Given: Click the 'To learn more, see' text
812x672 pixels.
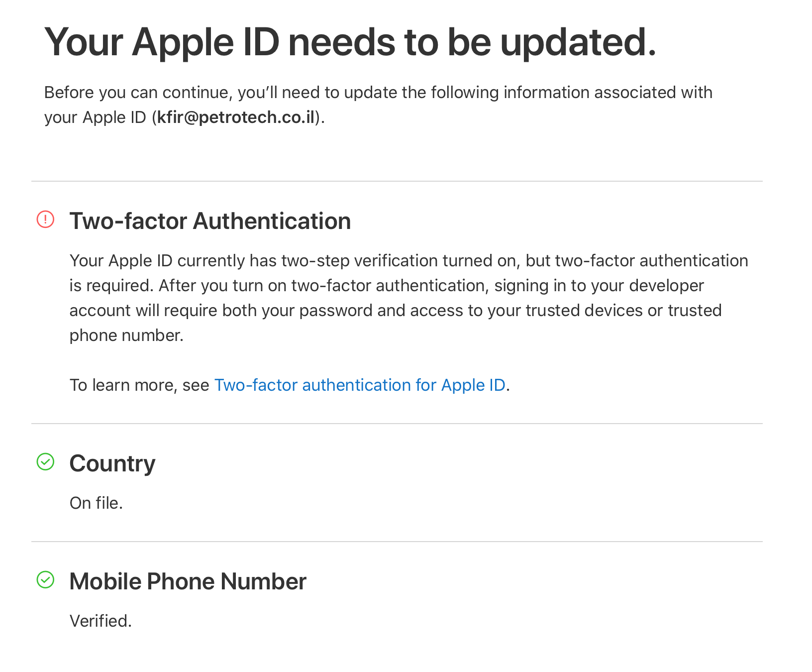Looking at the screenshot, I should 139,385.
